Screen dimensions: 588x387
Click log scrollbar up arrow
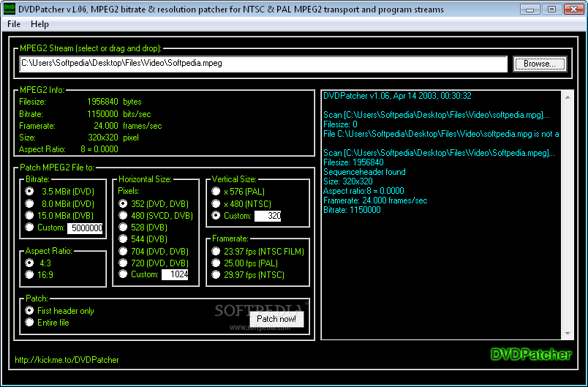tap(568, 97)
